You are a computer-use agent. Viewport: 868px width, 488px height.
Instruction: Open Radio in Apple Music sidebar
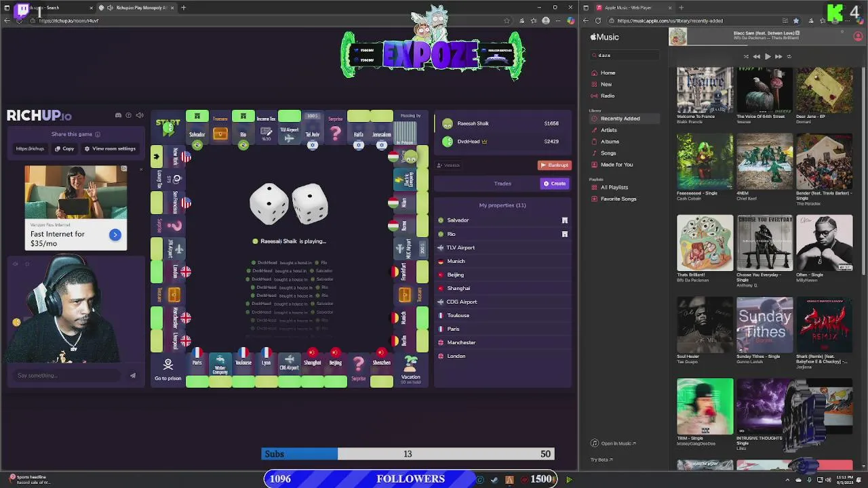tap(608, 96)
